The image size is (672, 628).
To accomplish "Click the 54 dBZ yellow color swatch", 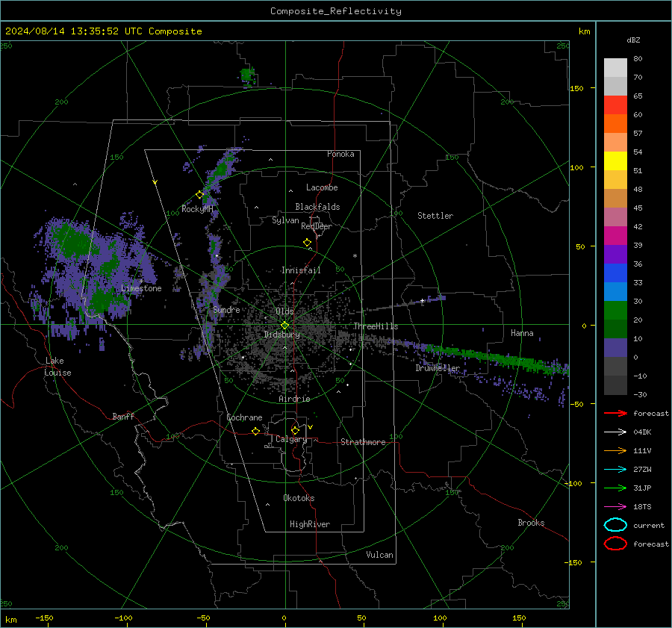I will click(x=615, y=161).
